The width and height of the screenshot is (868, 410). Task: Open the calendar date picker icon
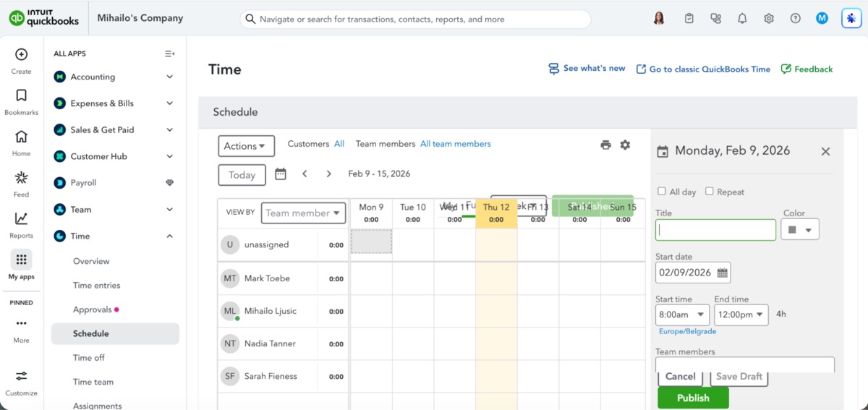[281, 174]
